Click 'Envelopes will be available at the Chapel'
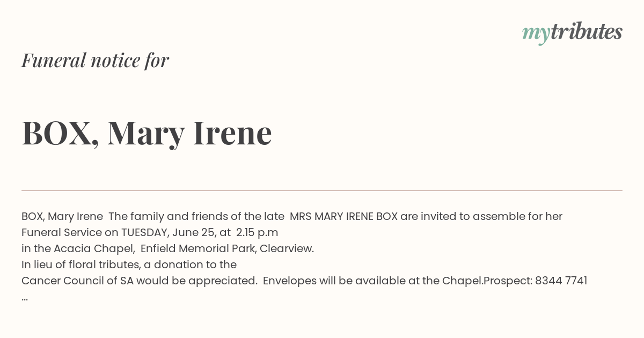Screen dimensions: 644x338 373,281
